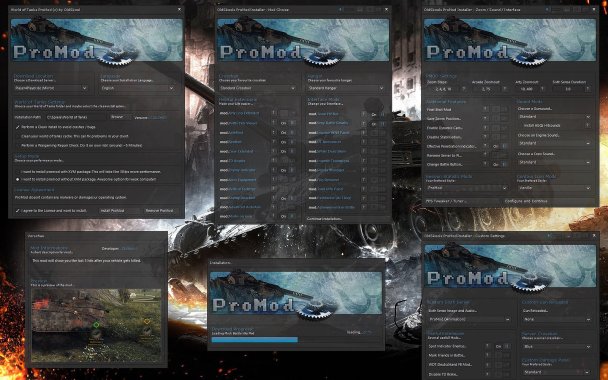Open the Standard Hangar dropdown
The width and height of the screenshot is (608, 380).
(x=346, y=88)
